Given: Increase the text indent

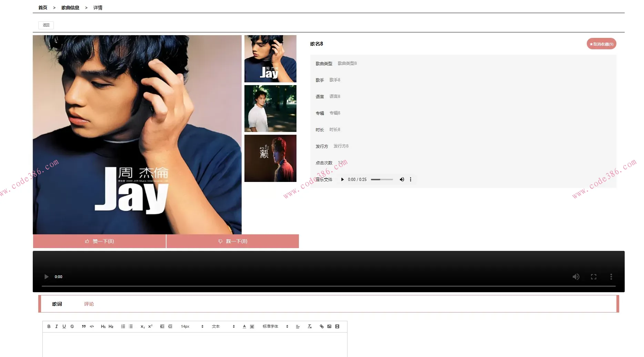Looking at the screenshot, I should point(170,326).
